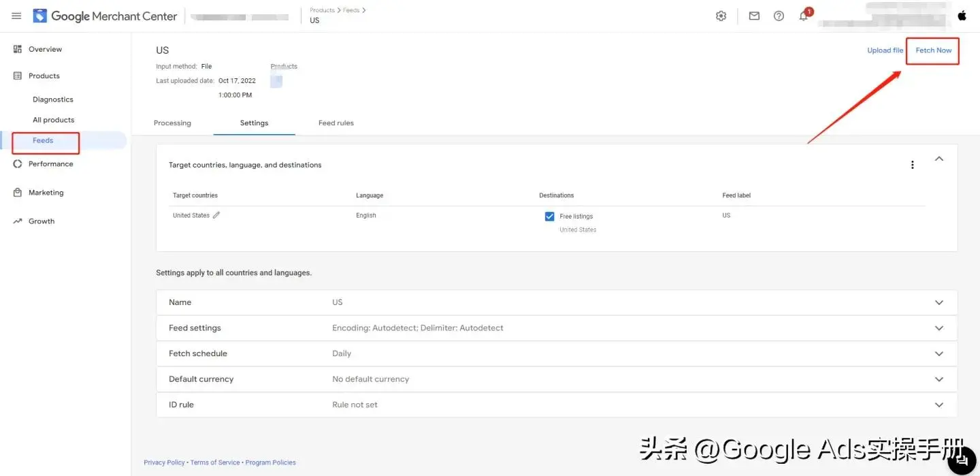
Task: Click the Upload file link
Action: coord(885,50)
